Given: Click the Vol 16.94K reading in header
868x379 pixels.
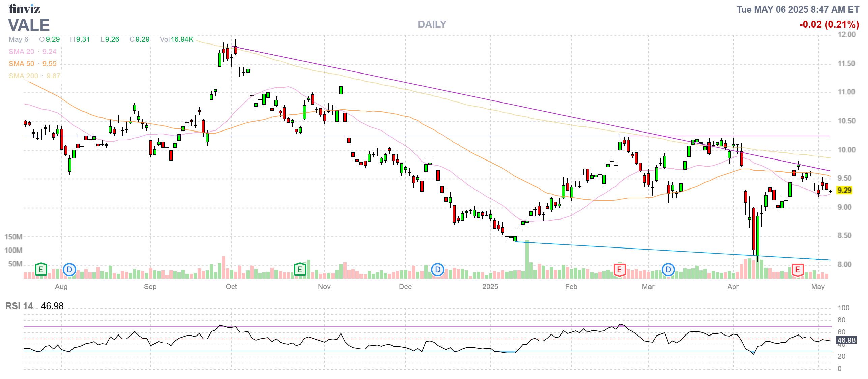Looking at the screenshot, I should pos(176,39).
